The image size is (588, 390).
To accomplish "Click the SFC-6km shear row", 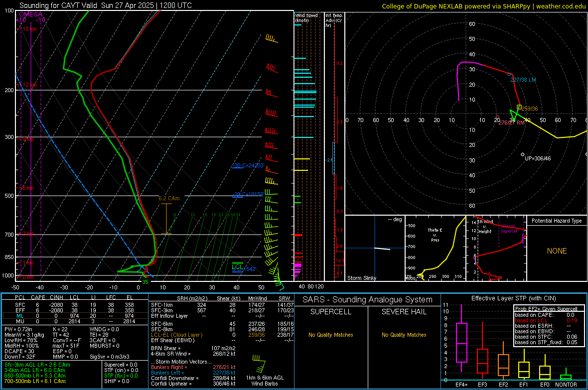I will (222, 324).
